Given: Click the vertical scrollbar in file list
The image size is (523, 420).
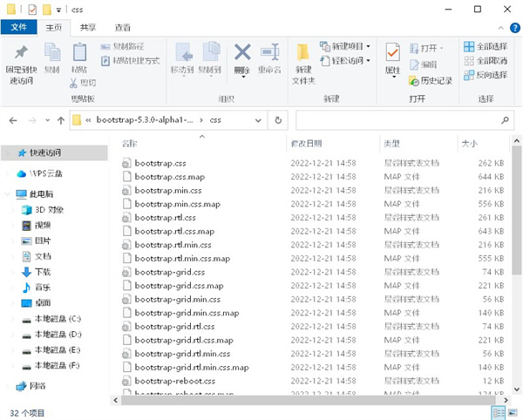Looking at the screenshot, I should tap(515, 261).
